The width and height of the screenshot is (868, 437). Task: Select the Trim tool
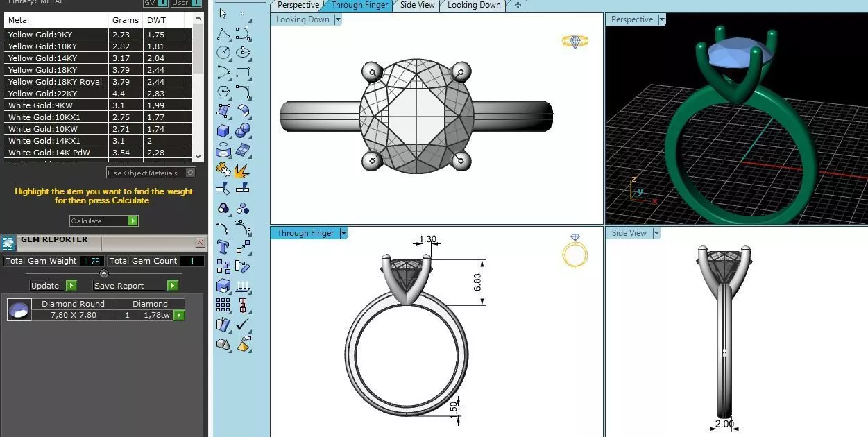223,188
